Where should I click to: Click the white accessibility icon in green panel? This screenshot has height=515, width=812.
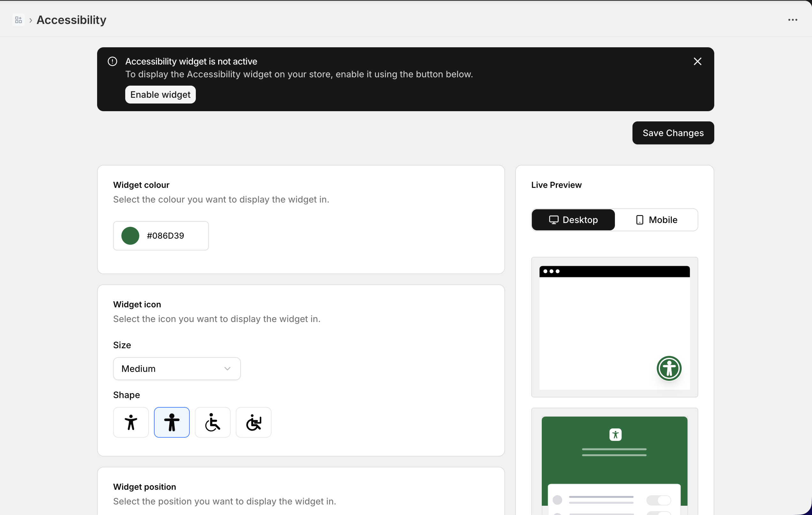point(615,434)
